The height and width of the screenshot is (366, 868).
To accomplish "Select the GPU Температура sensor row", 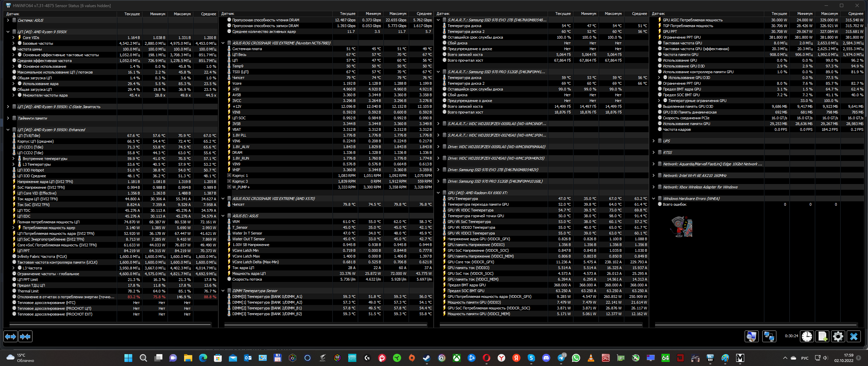I will [x=462, y=199].
